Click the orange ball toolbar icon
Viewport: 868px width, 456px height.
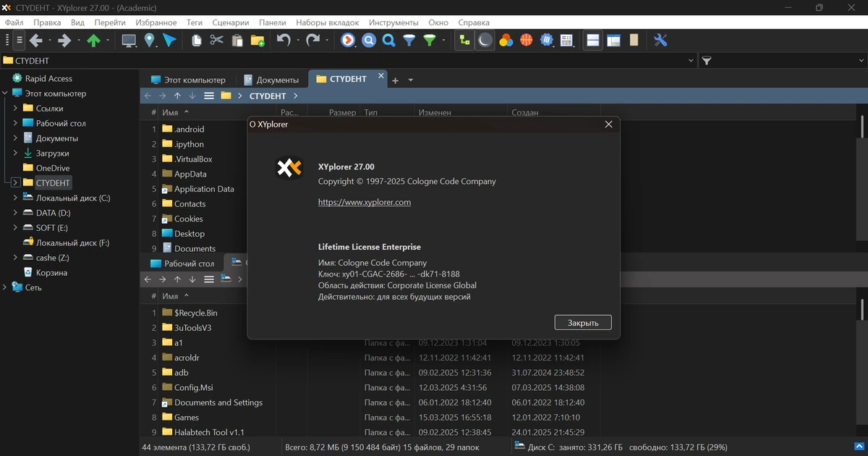pyautogui.click(x=526, y=41)
